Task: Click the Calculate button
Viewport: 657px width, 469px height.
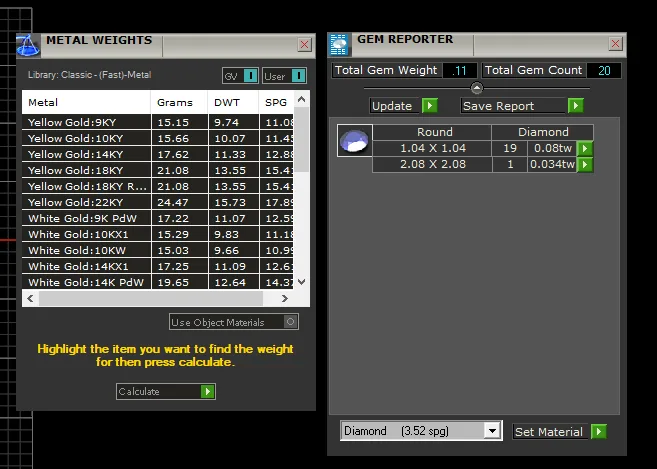Action: point(166,391)
